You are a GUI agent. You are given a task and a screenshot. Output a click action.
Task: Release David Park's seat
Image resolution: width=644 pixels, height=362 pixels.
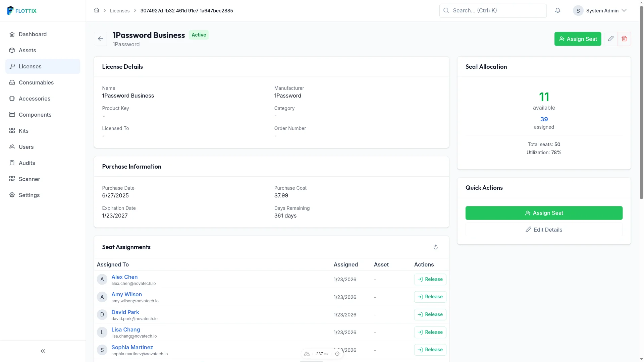430,314
